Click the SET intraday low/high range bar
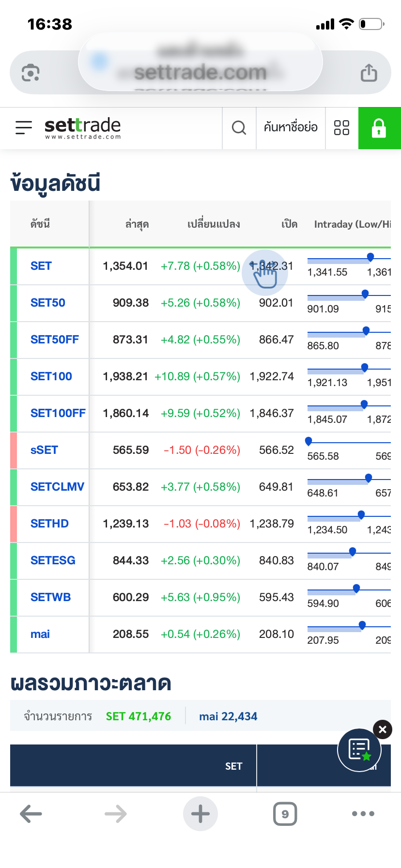Screen dimensions: 401x868 click(x=349, y=261)
